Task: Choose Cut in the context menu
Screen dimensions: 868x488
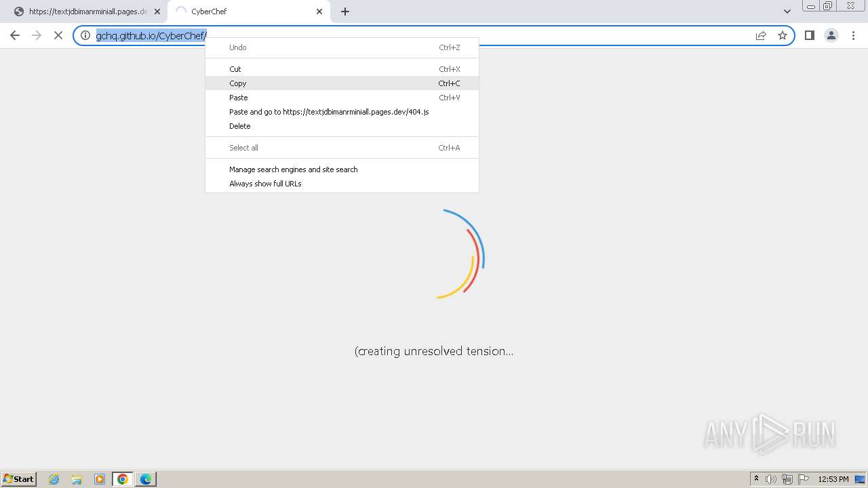Action: [x=342, y=69]
